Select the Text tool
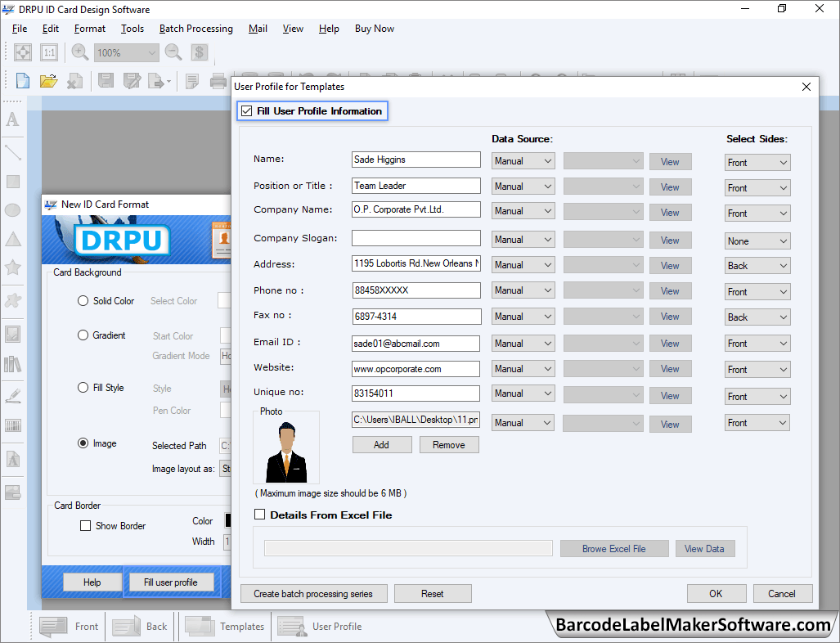The width and height of the screenshot is (840, 643). 11,121
